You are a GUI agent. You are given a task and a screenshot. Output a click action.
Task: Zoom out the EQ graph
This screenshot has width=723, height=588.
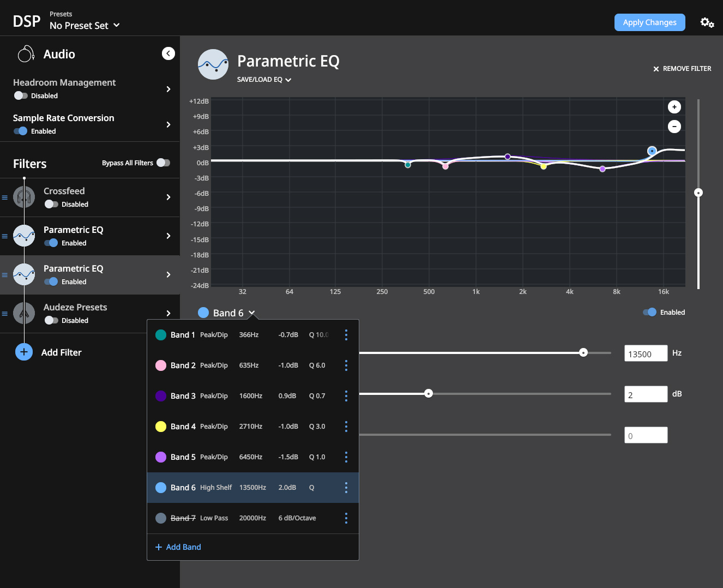click(x=674, y=127)
